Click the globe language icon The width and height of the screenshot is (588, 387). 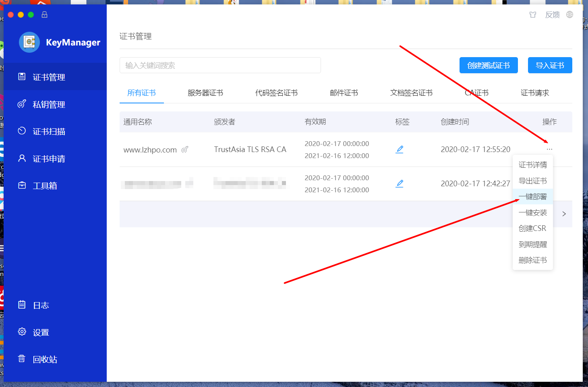point(569,14)
